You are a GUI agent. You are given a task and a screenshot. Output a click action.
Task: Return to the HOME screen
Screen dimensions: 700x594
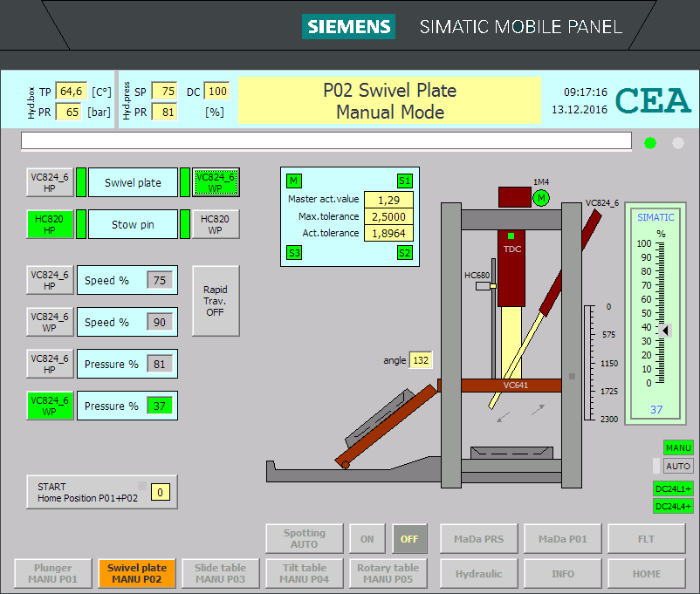click(647, 573)
